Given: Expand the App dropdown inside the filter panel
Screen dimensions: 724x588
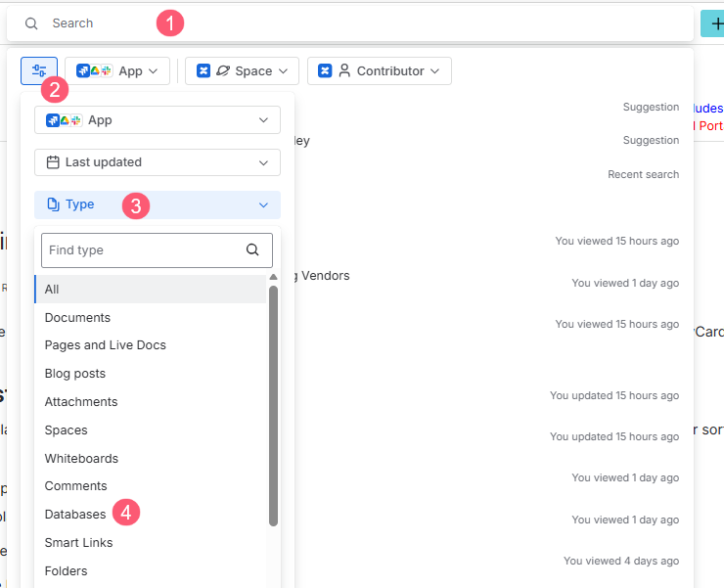Looking at the screenshot, I should 158,120.
